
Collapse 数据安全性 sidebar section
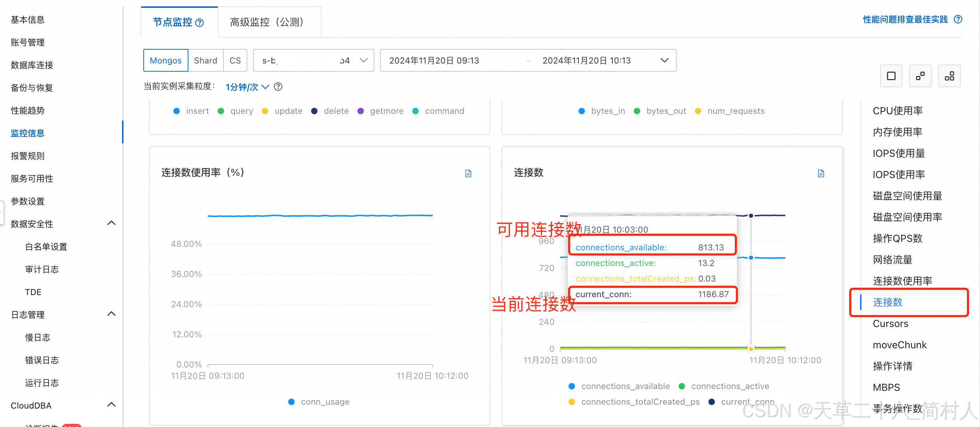tap(111, 223)
